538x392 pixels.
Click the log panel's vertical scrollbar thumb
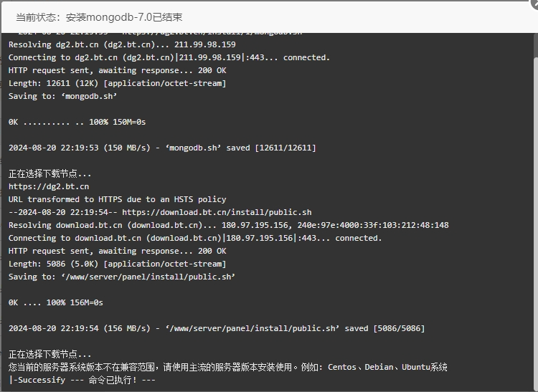pyautogui.click(x=536, y=224)
